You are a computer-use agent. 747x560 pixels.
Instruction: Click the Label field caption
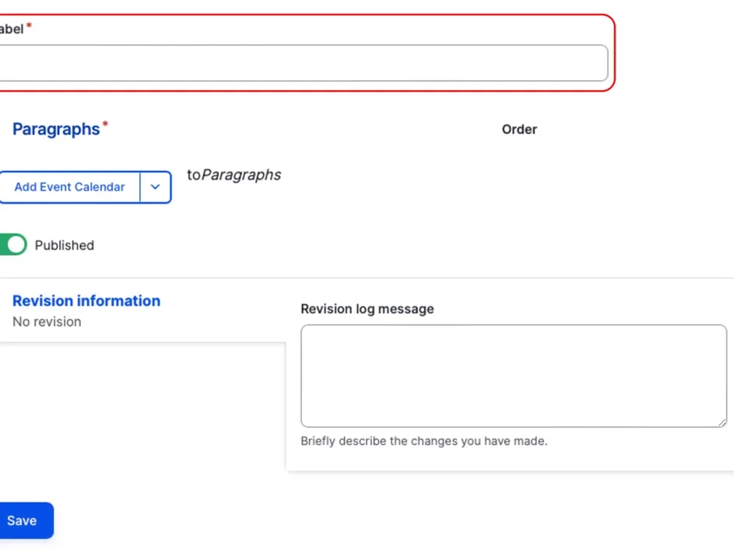coord(11,30)
